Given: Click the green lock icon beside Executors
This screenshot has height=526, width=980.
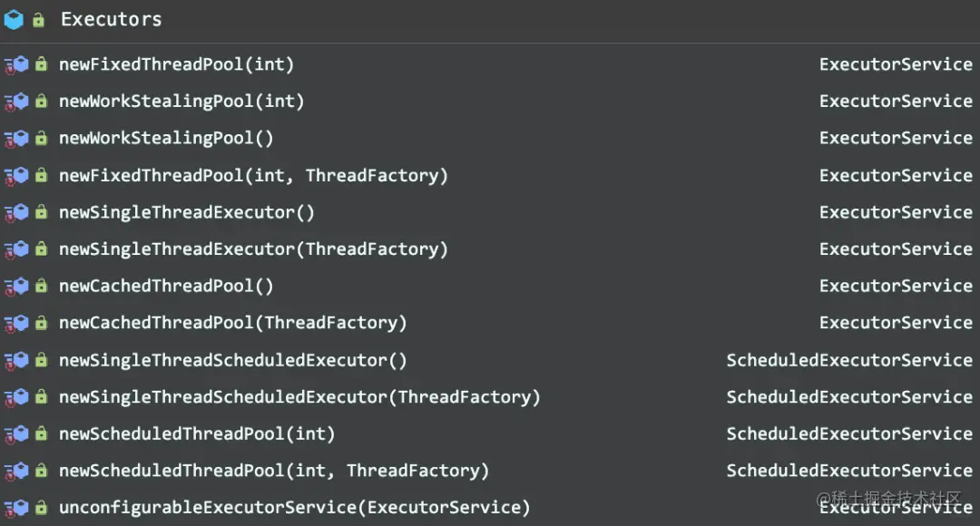Looking at the screenshot, I should pos(39,20).
